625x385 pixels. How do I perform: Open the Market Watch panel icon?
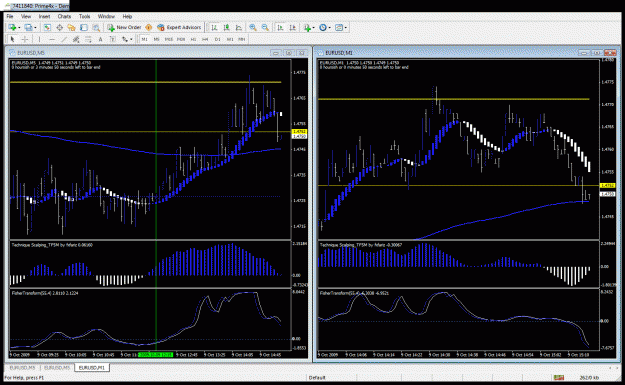tap(47, 28)
